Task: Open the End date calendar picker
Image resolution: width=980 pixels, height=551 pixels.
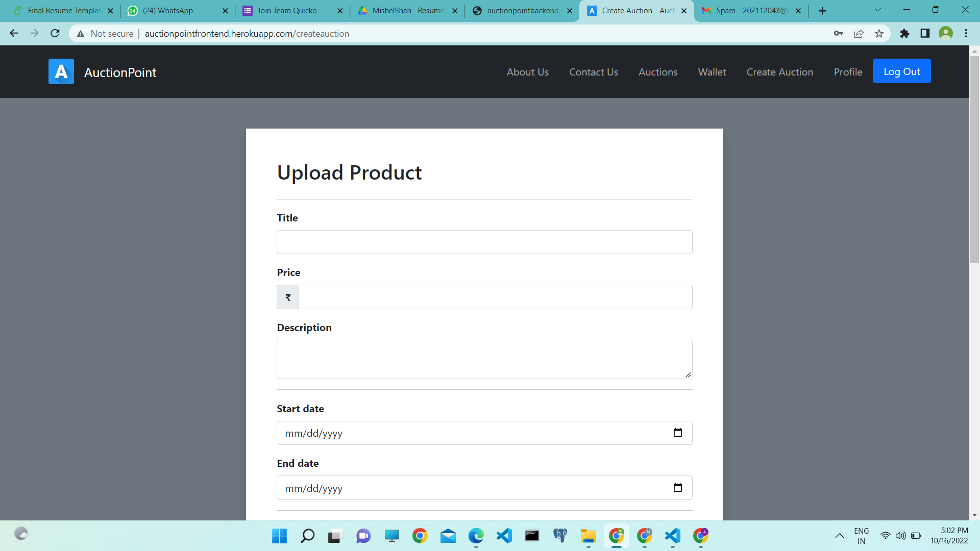Action: tap(678, 487)
